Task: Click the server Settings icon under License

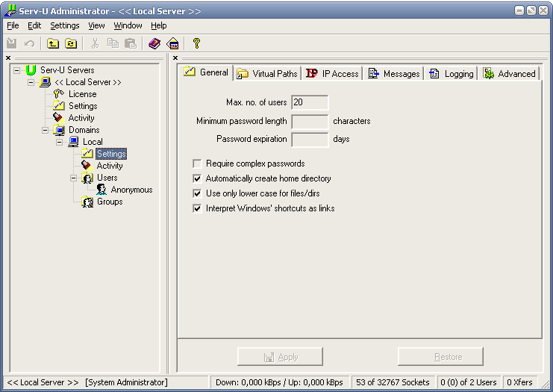Action: click(x=59, y=106)
